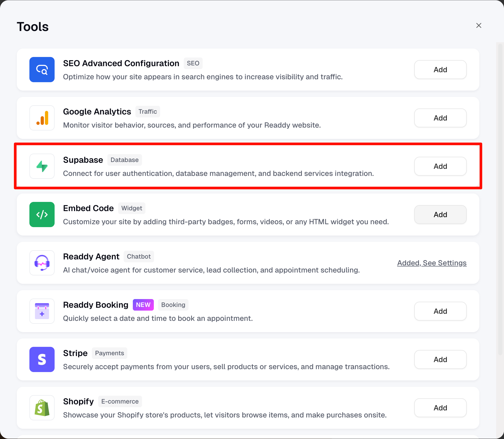Click the Supabase lightning bolt icon
Viewport: 504px width, 439px height.
coord(42,166)
